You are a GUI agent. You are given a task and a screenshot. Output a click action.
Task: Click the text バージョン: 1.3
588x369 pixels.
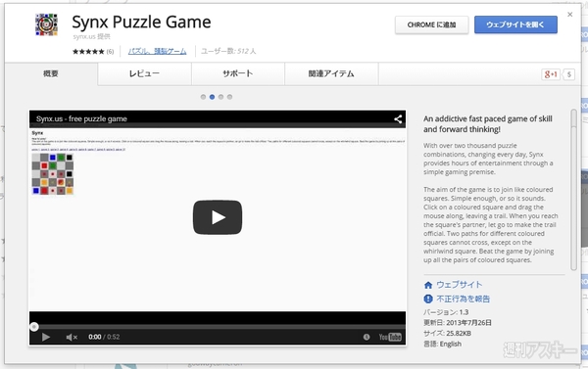(446, 312)
